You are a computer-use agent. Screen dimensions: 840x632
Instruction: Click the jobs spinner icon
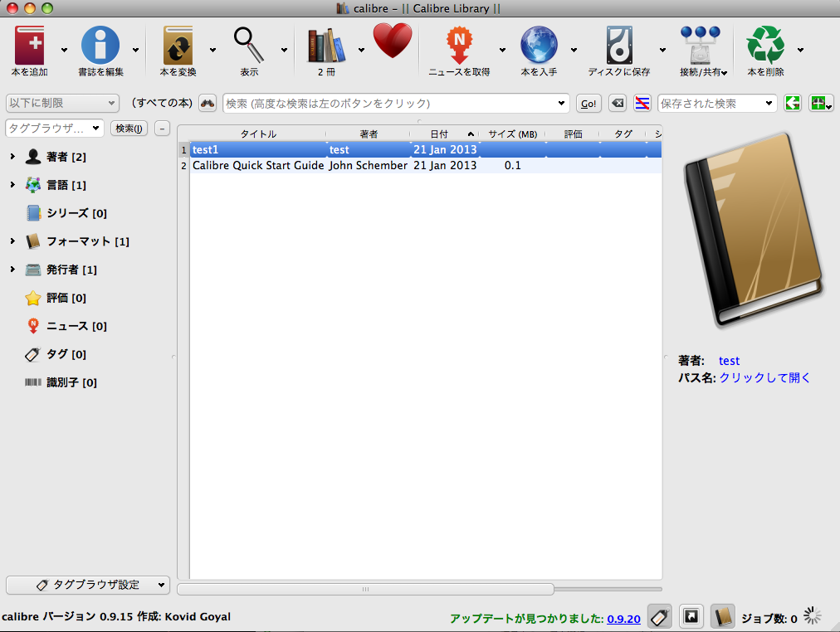[x=813, y=616]
